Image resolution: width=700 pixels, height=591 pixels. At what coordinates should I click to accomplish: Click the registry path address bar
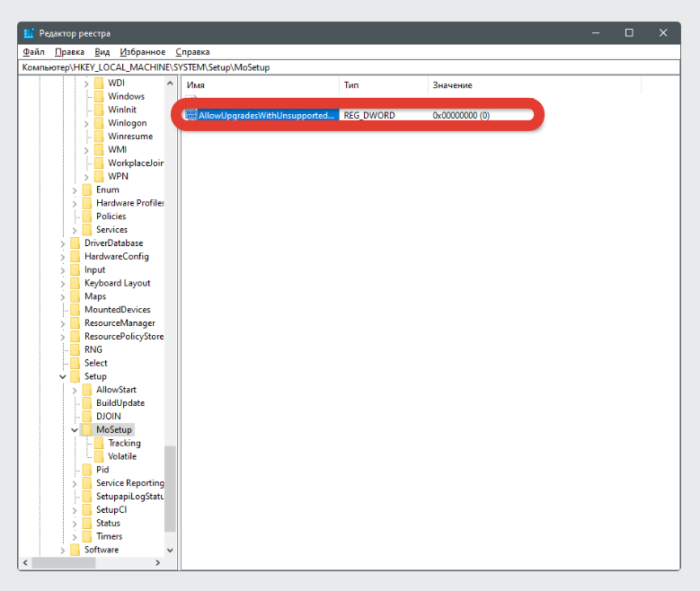(350, 67)
